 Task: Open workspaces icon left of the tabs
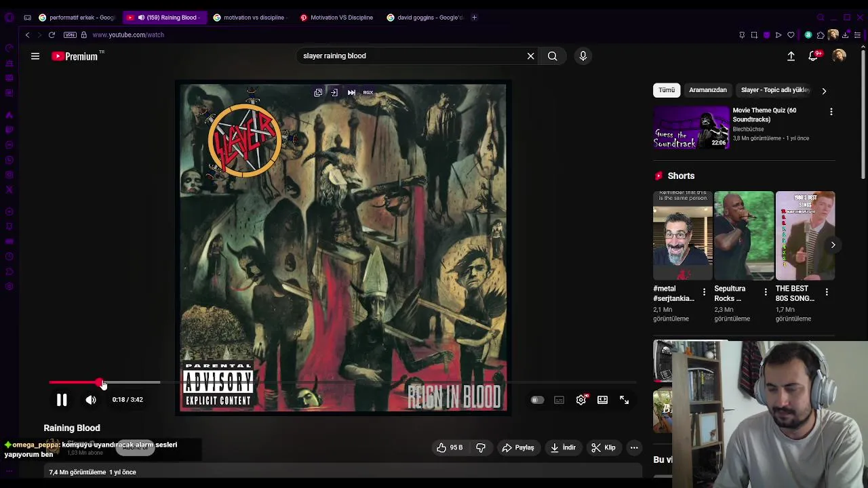pyautogui.click(x=27, y=18)
